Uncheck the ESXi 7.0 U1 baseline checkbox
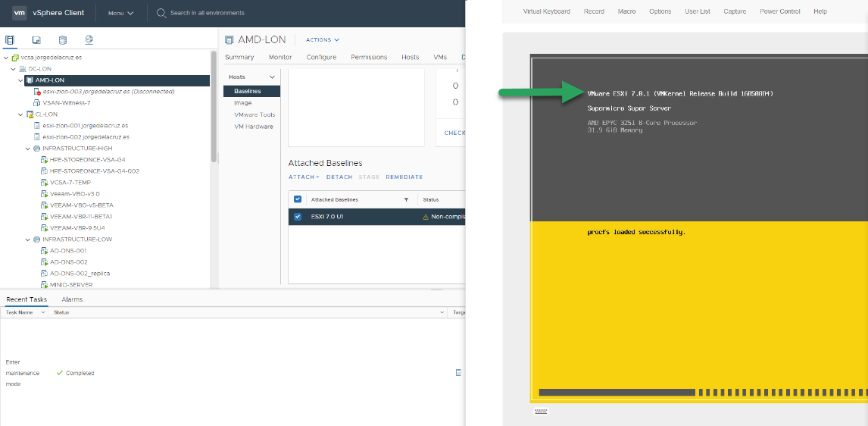This screenshot has height=426, width=868. click(297, 217)
